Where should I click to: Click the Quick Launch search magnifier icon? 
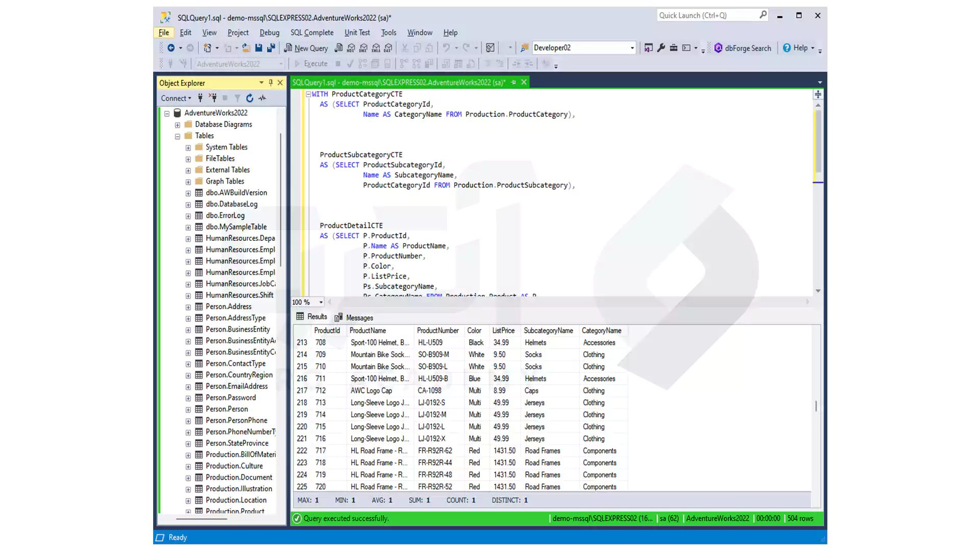763,15
